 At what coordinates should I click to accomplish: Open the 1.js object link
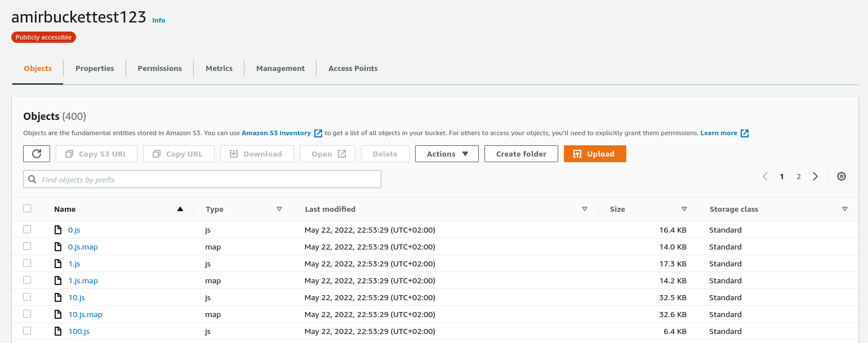74,264
